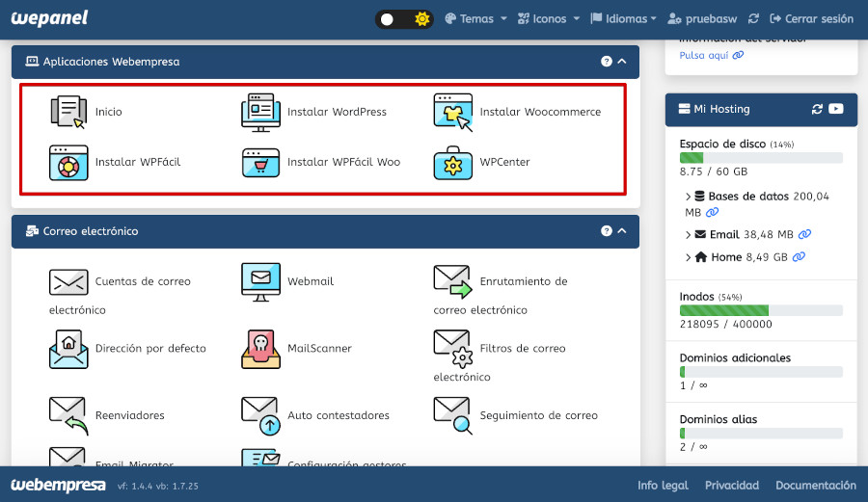Screen dimensions: 868x502
Task: Open the Iconos dropdown
Action: [x=549, y=19]
